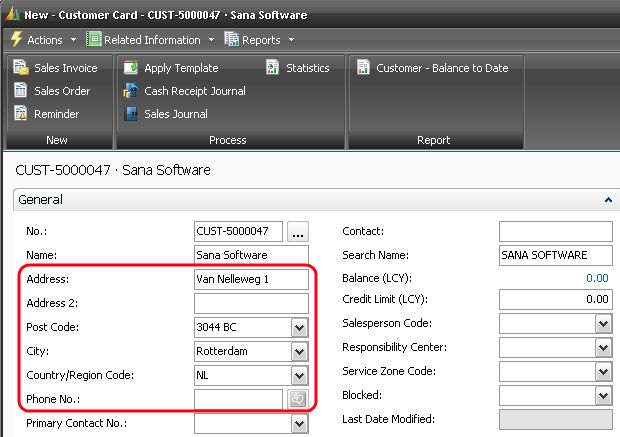Click the phone dial icon beside Phone No.
The image size is (620, 437).
(x=297, y=399)
